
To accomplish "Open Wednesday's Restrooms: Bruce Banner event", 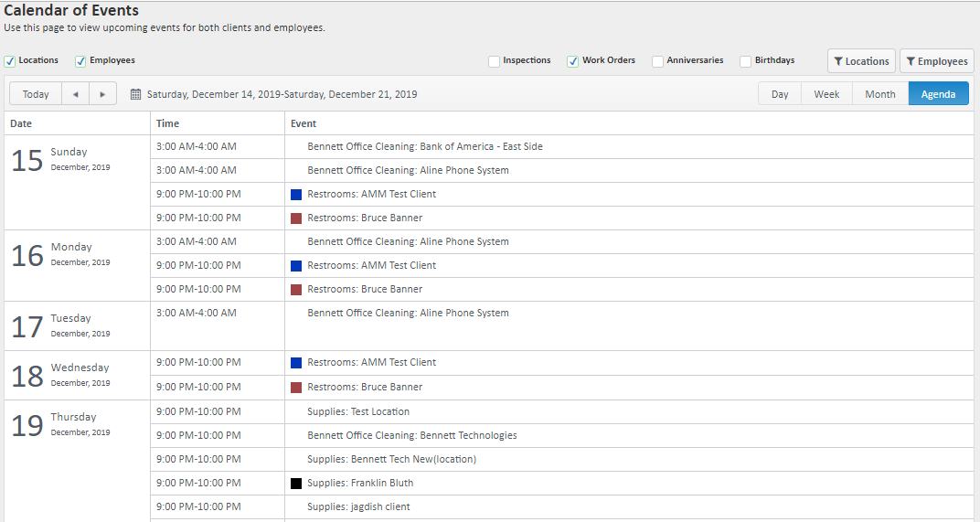I will pyautogui.click(x=365, y=387).
